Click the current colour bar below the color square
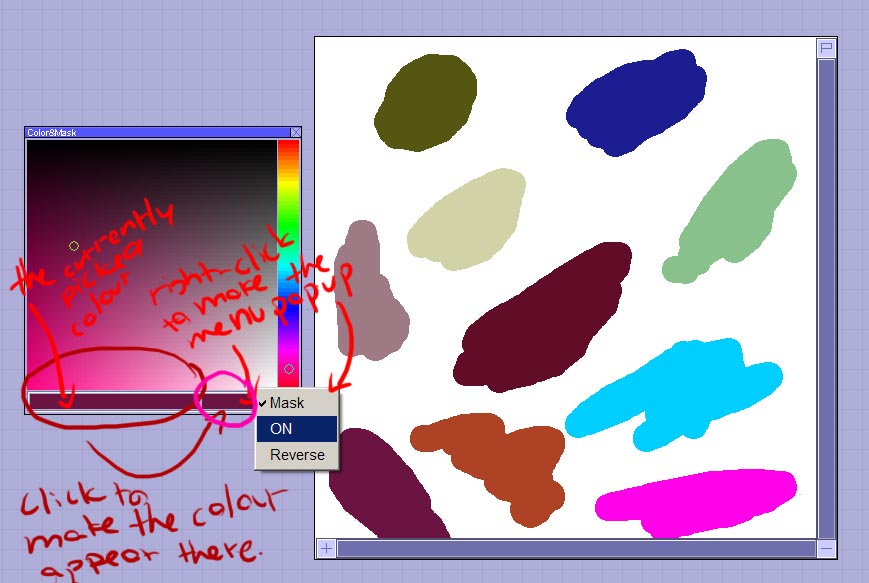869x583 pixels. pos(110,400)
